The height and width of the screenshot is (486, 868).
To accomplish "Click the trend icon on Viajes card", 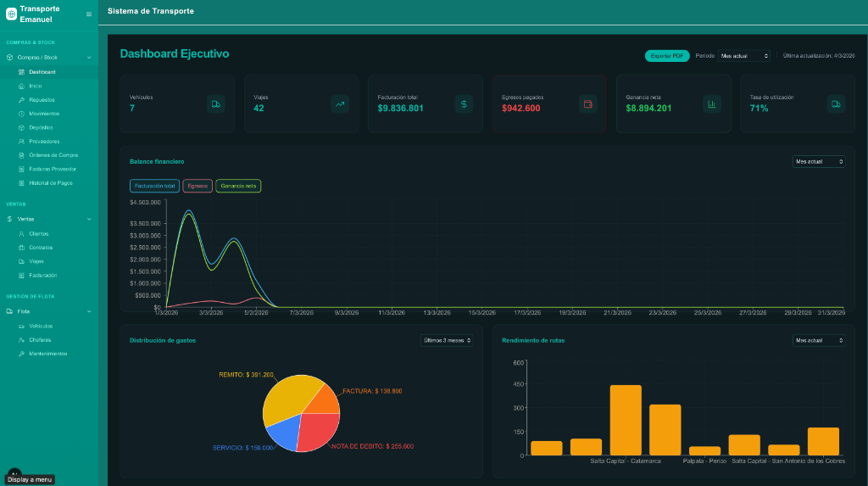I will tap(340, 103).
